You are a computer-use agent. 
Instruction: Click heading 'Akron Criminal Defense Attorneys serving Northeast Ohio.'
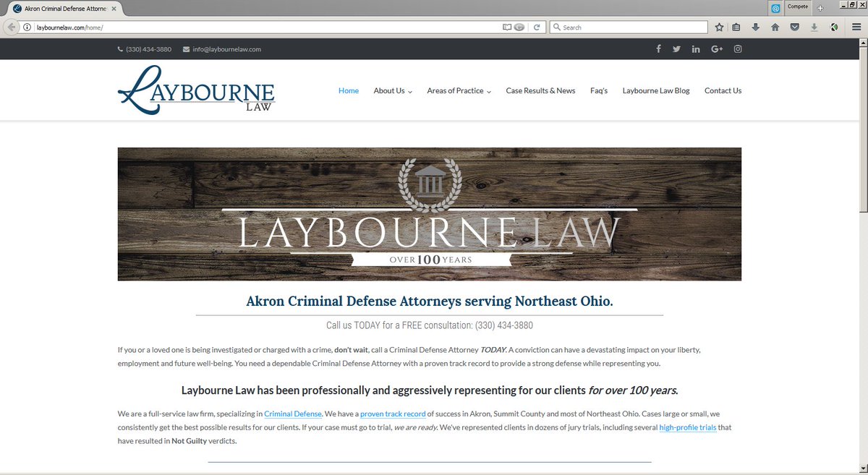(430, 301)
